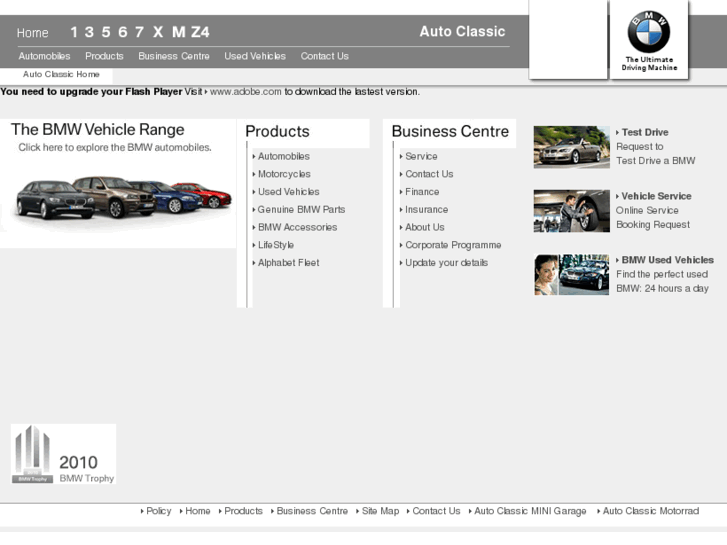Screen dimensions: 727x545
Task: Click The BMW Vehicle Range heading
Action: pos(97,129)
